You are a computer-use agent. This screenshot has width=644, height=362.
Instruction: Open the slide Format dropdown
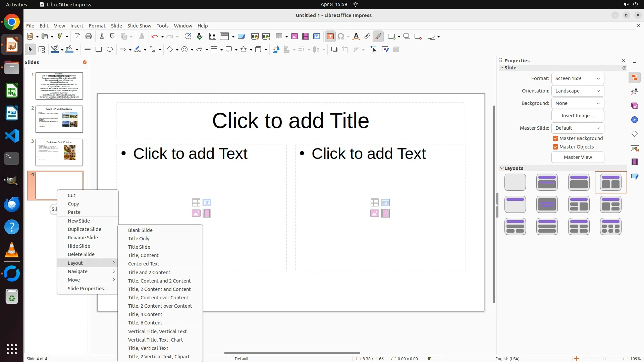578,78
